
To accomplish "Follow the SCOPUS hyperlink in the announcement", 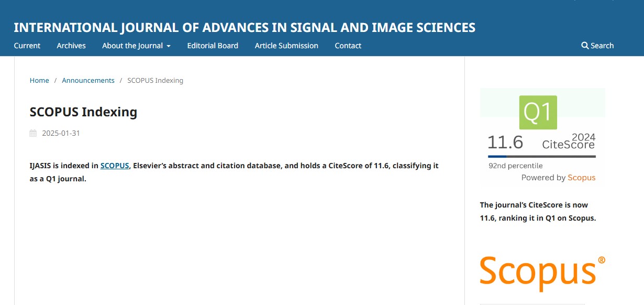I will (115, 166).
